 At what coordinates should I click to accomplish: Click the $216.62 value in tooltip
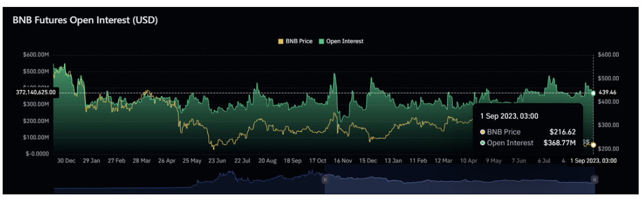pos(562,132)
